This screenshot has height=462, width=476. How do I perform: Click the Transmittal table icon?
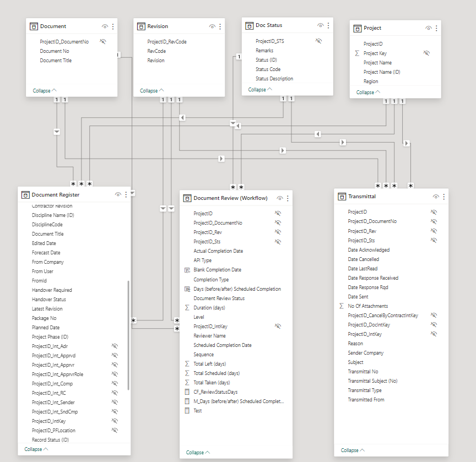point(342,197)
